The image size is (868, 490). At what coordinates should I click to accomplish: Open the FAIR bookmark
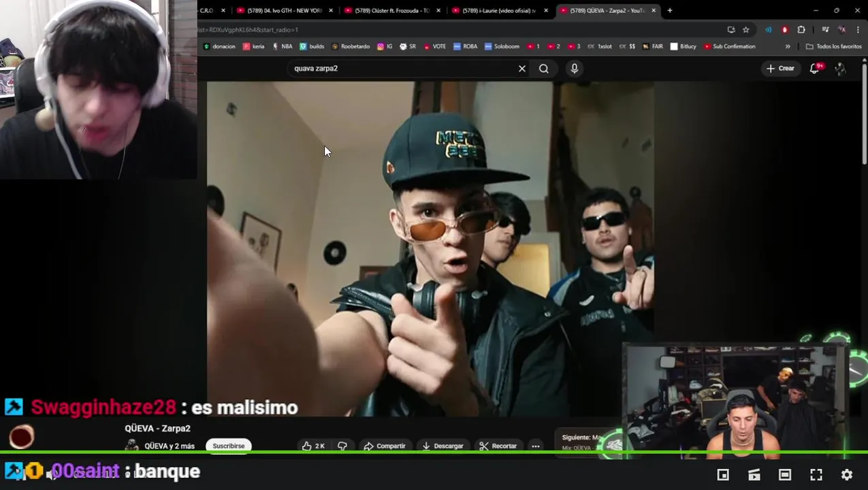652,46
